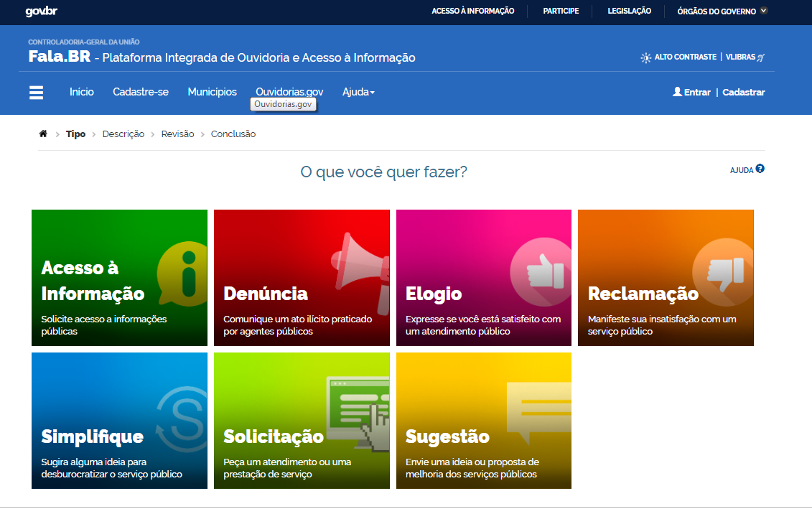Image resolution: width=812 pixels, height=509 pixels.
Task: Choose the Elogio card title
Action: [434, 294]
